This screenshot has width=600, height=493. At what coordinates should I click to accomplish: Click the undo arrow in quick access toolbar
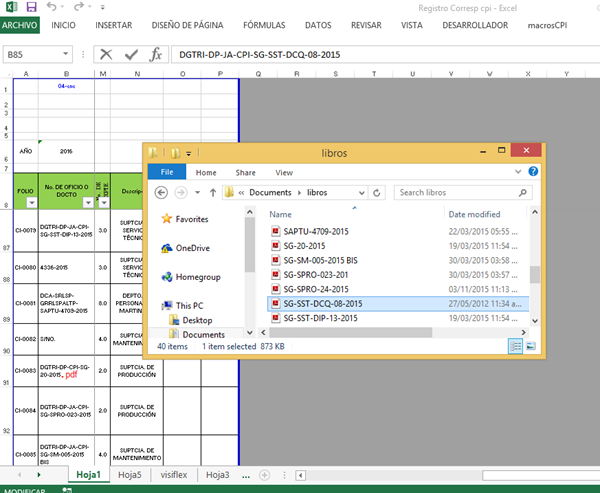(x=54, y=7)
